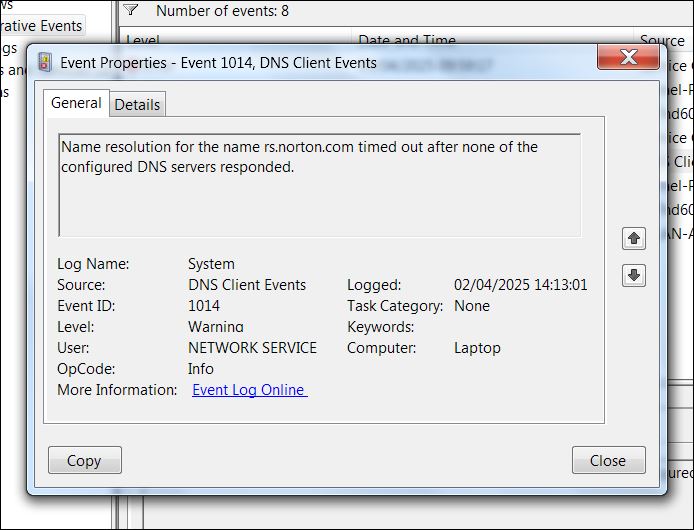Click the Date and Time column header

407,40
